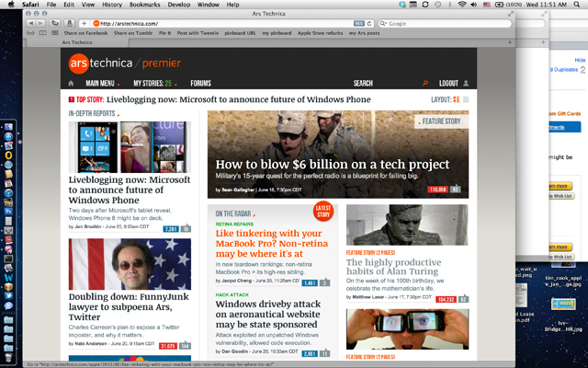Click the 104,222 view count badge
The width and height of the screenshot is (588, 368).
click(446, 299)
